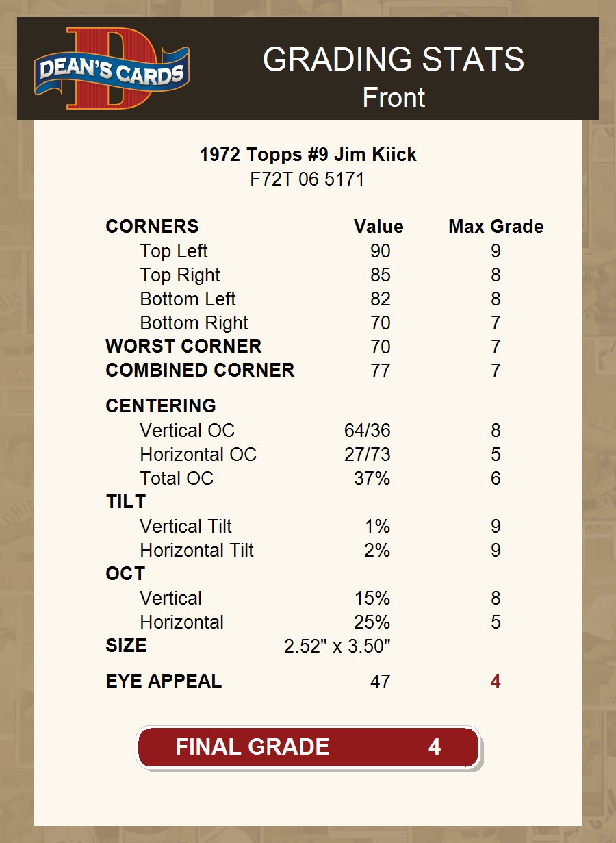Select the SIZE value 2.52" x 3.50"
Image resolution: width=616 pixels, height=843 pixels.
pyautogui.click(x=337, y=646)
